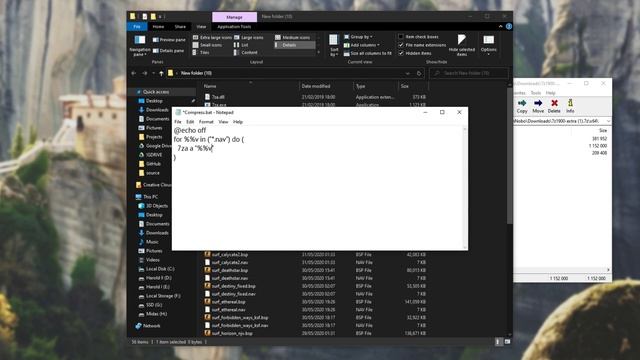This screenshot has width=640, height=360.
Task: Select Quick access in navigation pane
Action: click(x=156, y=92)
